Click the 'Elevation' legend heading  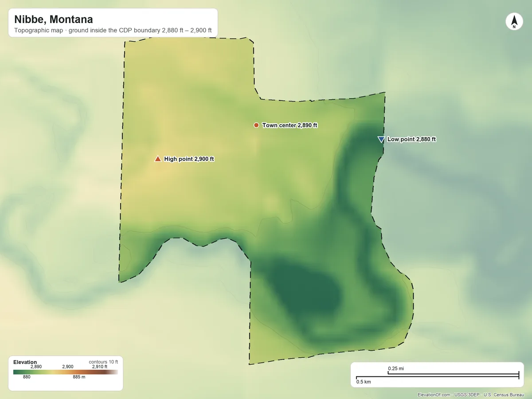[x=25, y=362]
